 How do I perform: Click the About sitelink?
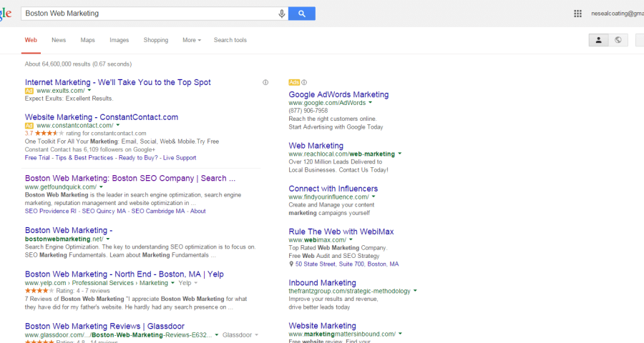(198, 212)
